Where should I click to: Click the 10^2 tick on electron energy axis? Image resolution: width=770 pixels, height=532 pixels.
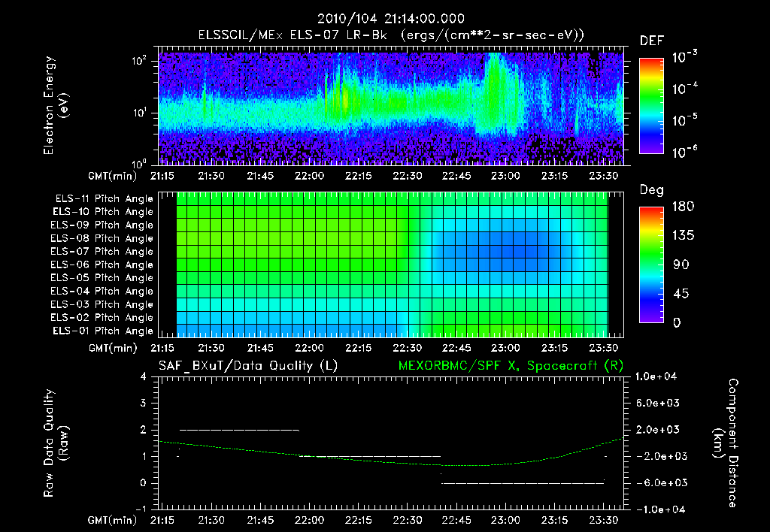pyautogui.click(x=140, y=61)
